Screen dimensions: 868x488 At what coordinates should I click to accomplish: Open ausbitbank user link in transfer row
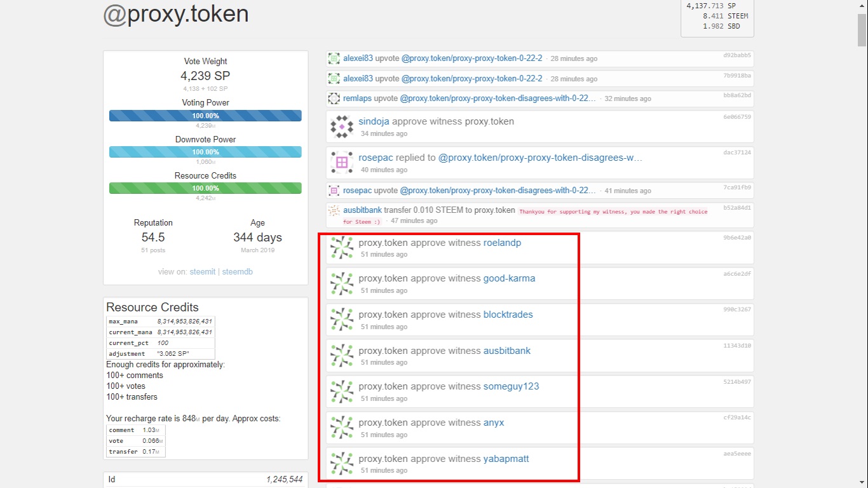(x=362, y=210)
